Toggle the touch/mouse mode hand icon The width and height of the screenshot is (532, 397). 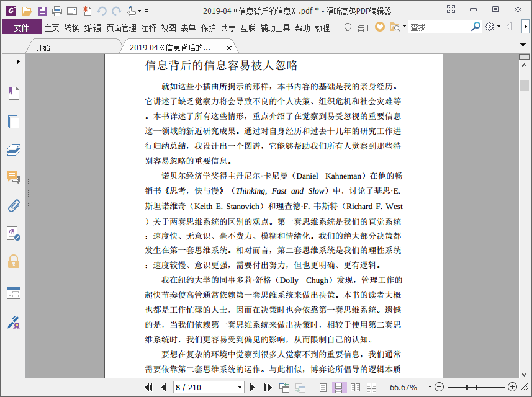(x=132, y=11)
